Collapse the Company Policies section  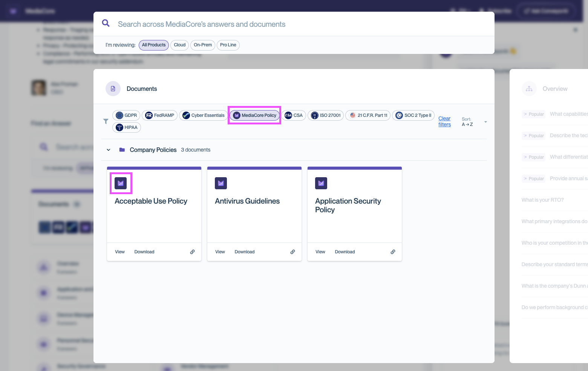109,150
